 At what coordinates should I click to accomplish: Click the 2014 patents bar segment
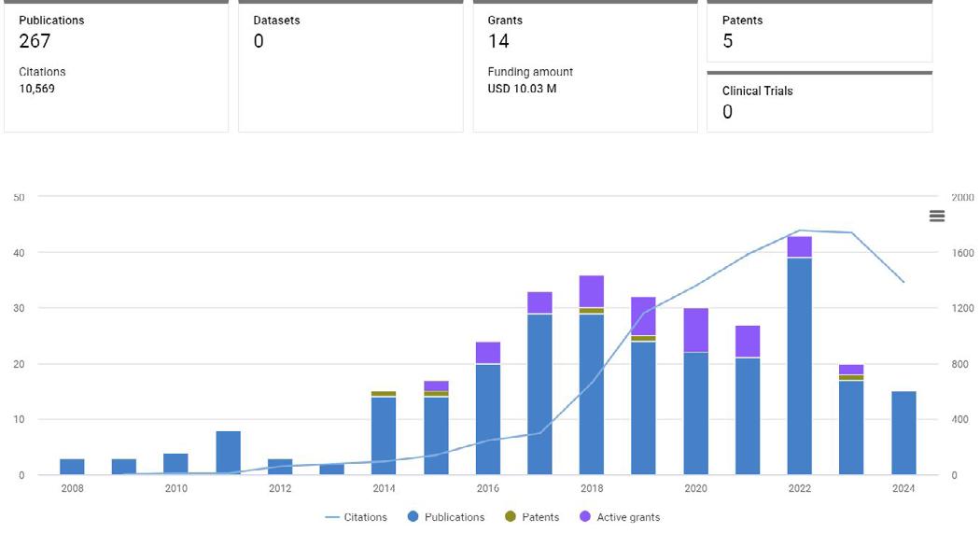[x=384, y=394]
